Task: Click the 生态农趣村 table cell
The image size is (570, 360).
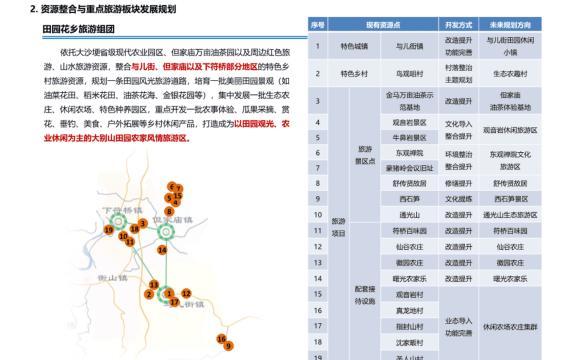Action: [510, 73]
